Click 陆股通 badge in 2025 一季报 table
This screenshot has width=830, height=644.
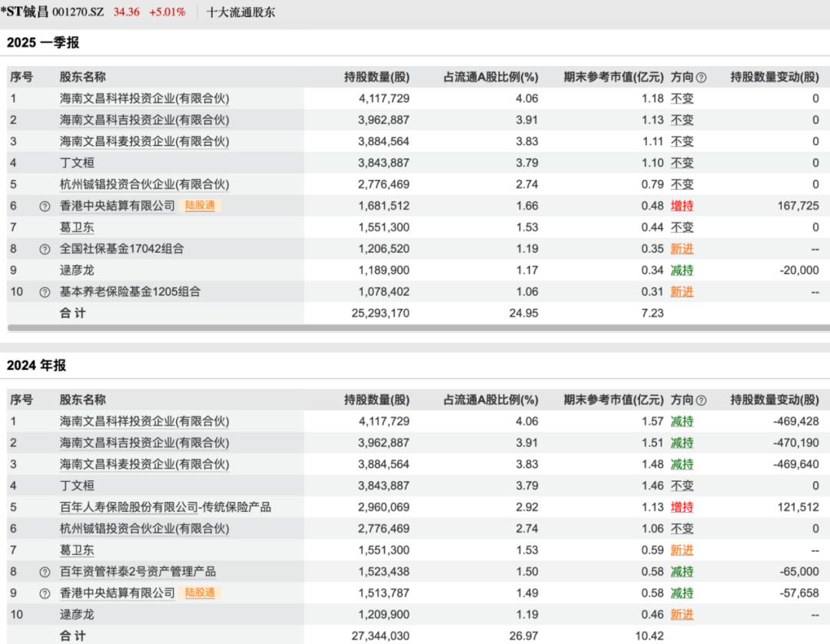[201, 206]
